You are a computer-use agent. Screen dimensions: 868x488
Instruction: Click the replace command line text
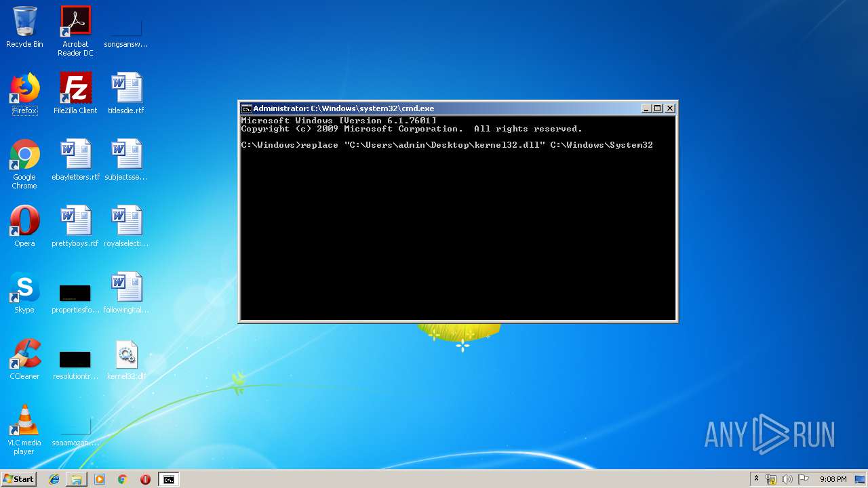[447, 145]
